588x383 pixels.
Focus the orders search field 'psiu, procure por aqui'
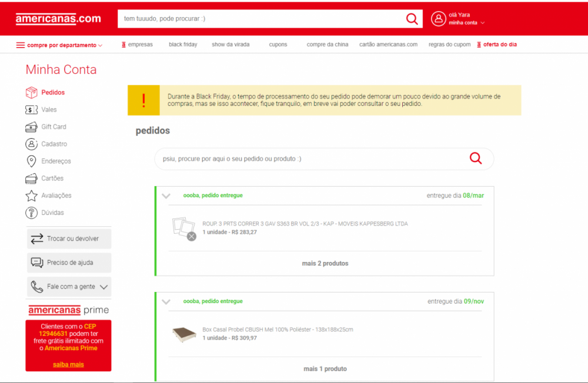311,159
